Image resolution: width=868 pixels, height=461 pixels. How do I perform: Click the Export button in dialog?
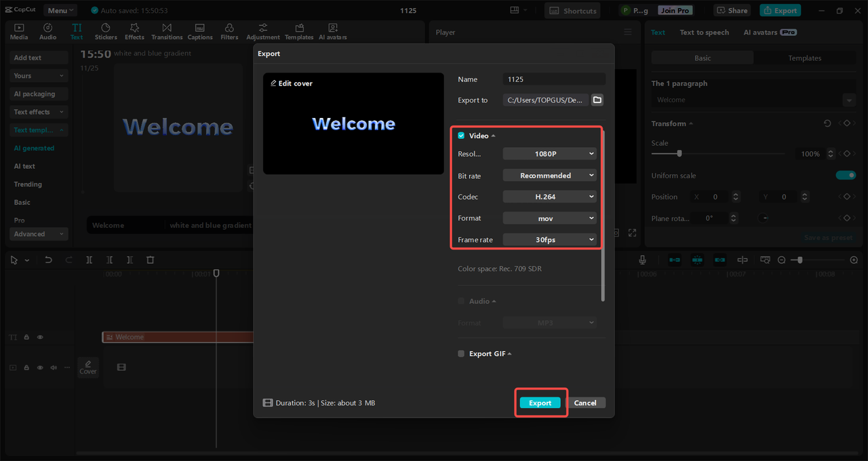(540, 403)
